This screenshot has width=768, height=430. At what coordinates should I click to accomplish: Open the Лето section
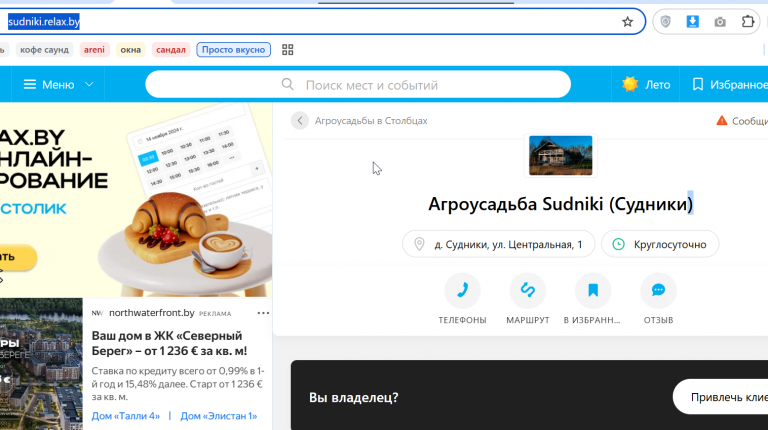[646, 84]
